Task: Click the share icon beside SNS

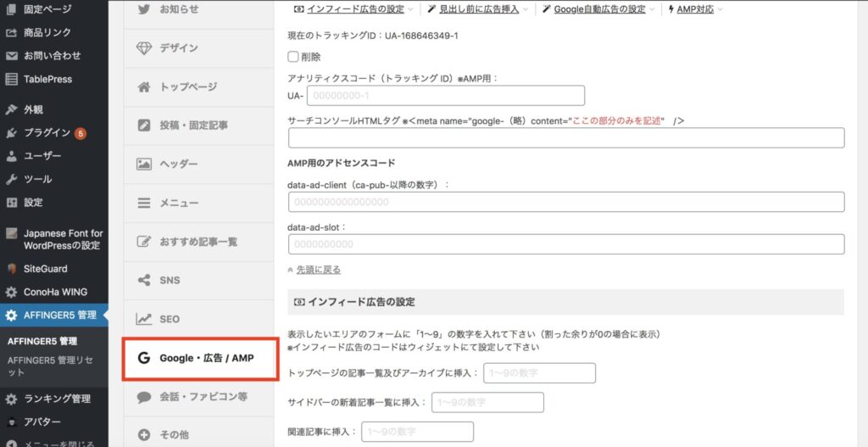Action: pos(144,280)
